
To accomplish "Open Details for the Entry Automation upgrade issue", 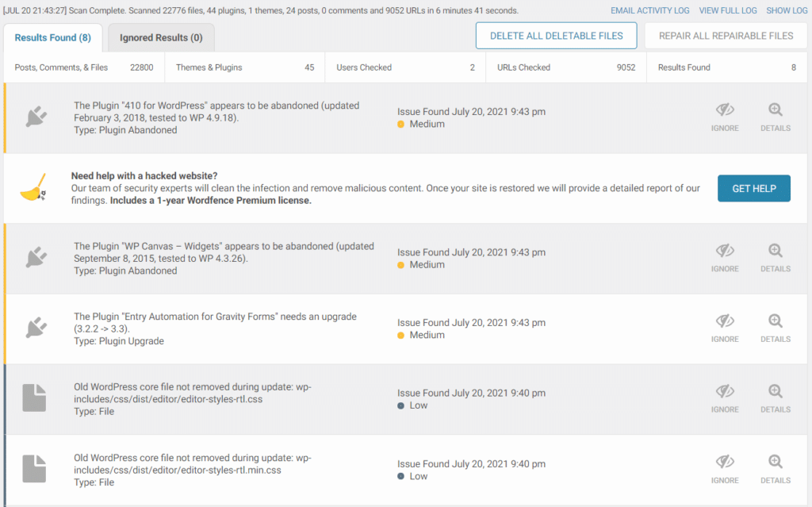I will tap(775, 328).
